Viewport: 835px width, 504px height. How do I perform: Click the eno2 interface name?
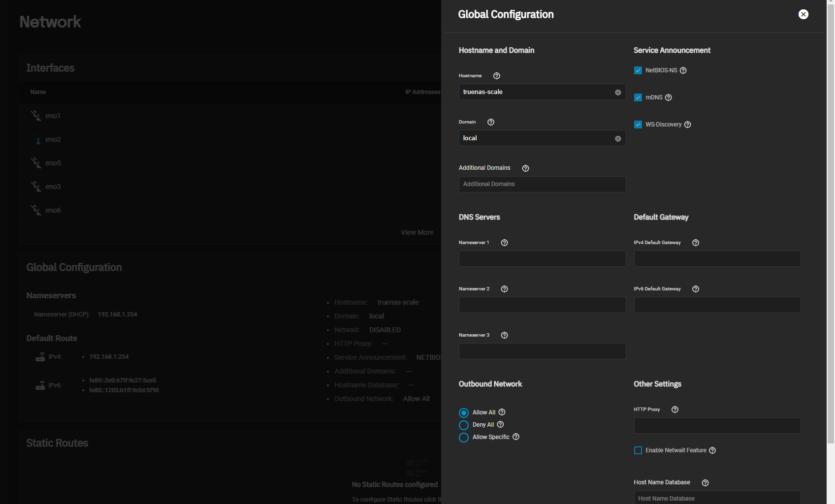[x=53, y=139]
